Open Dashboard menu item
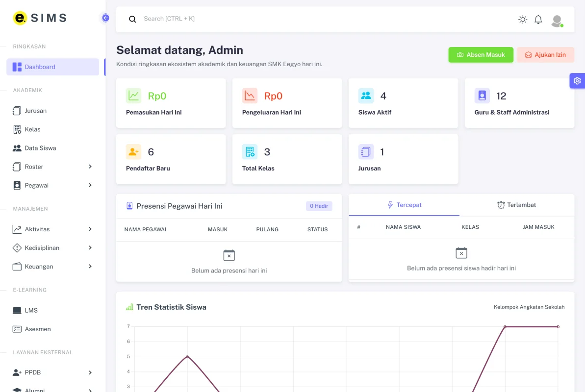Image resolution: width=585 pixels, height=392 pixels. pos(52,67)
